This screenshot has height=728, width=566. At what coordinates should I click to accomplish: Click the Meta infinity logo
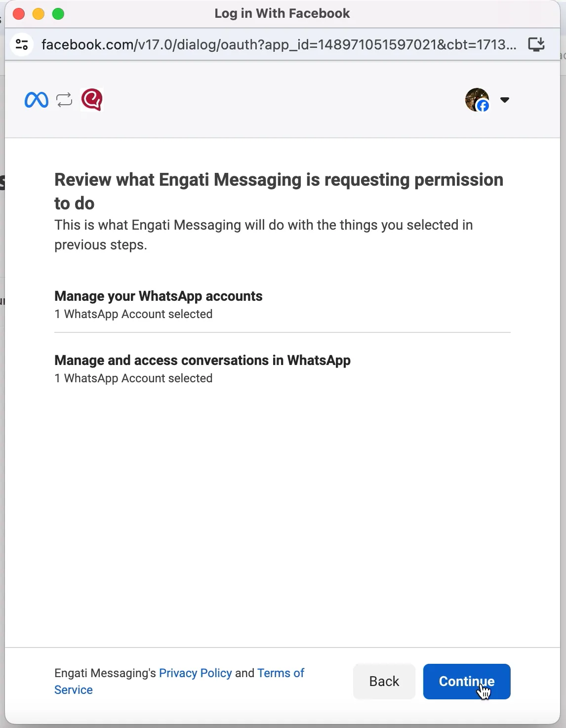click(x=37, y=100)
